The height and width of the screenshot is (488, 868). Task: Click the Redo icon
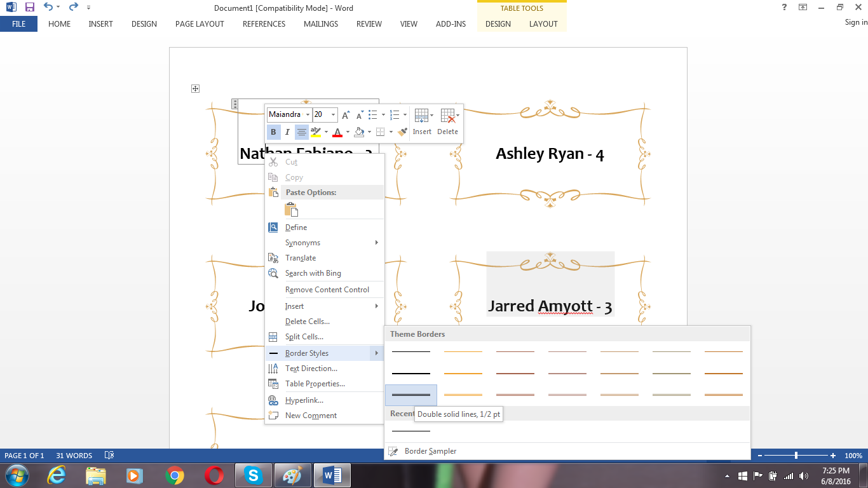73,8
